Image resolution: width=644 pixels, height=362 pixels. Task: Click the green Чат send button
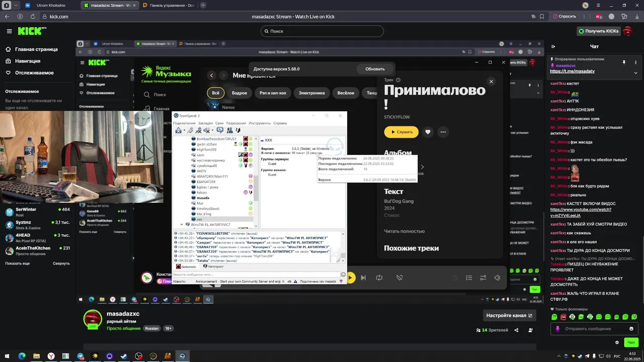(x=631, y=342)
